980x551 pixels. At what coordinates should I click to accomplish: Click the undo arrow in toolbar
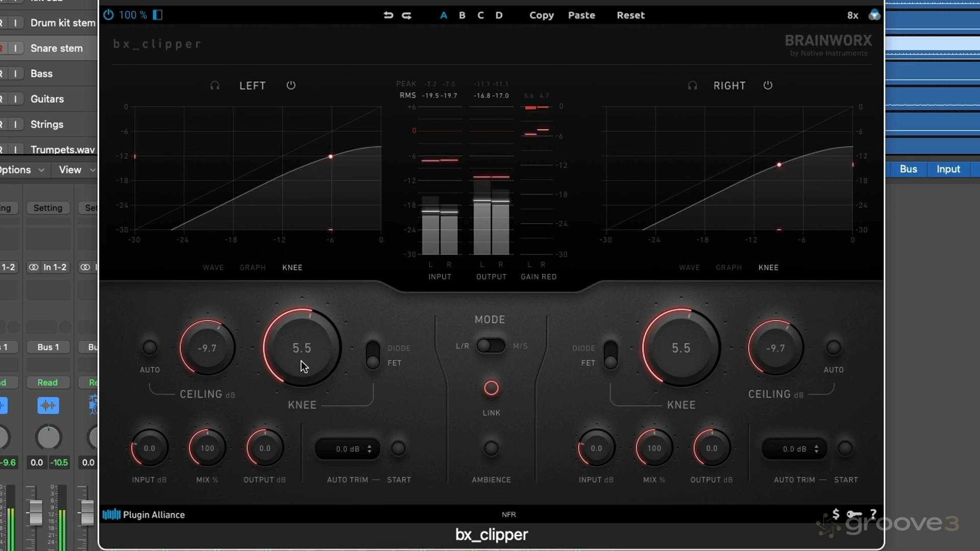[388, 15]
